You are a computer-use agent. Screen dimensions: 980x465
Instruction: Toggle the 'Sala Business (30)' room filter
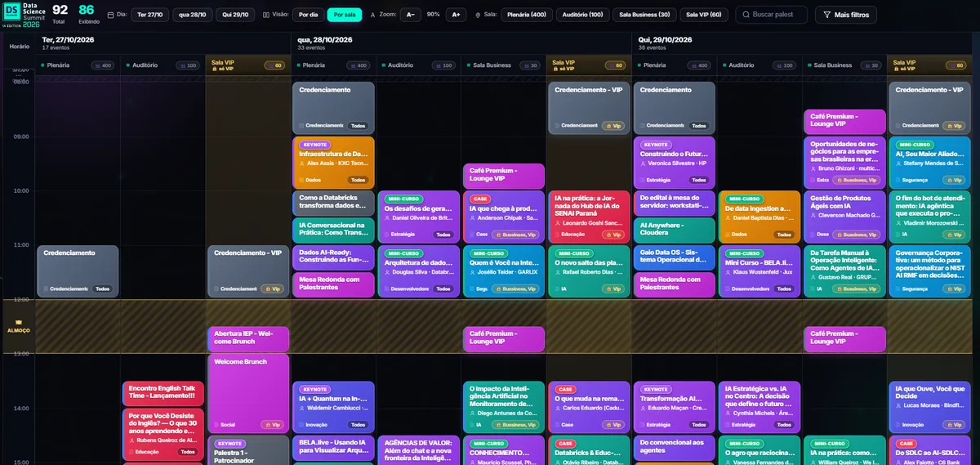pos(644,15)
